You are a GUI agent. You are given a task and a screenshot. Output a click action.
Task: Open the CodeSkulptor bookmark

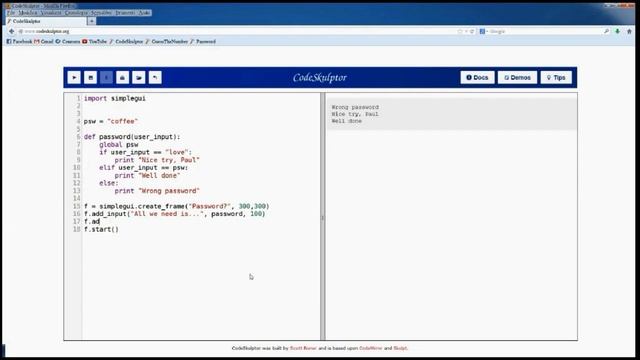[127, 41]
